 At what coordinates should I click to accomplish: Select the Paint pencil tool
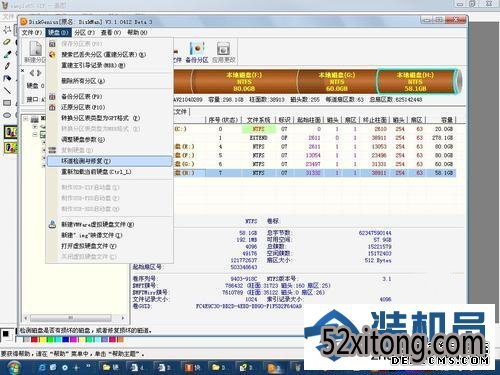tap(7, 66)
